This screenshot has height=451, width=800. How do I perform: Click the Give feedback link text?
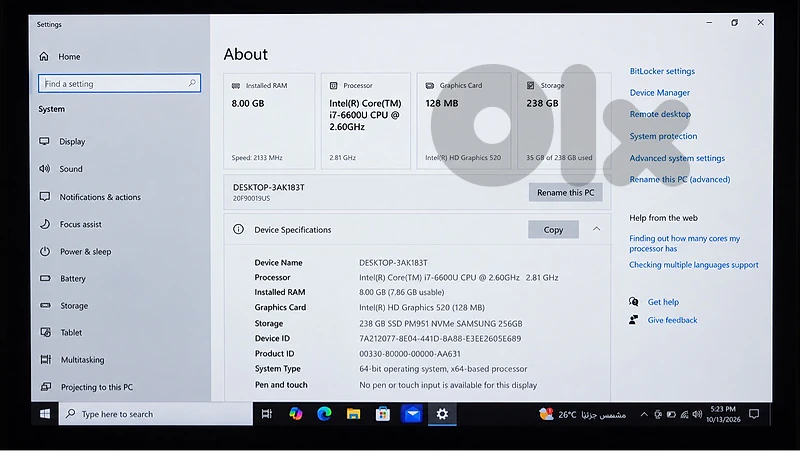pyautogui.click(x=672, y=320)
